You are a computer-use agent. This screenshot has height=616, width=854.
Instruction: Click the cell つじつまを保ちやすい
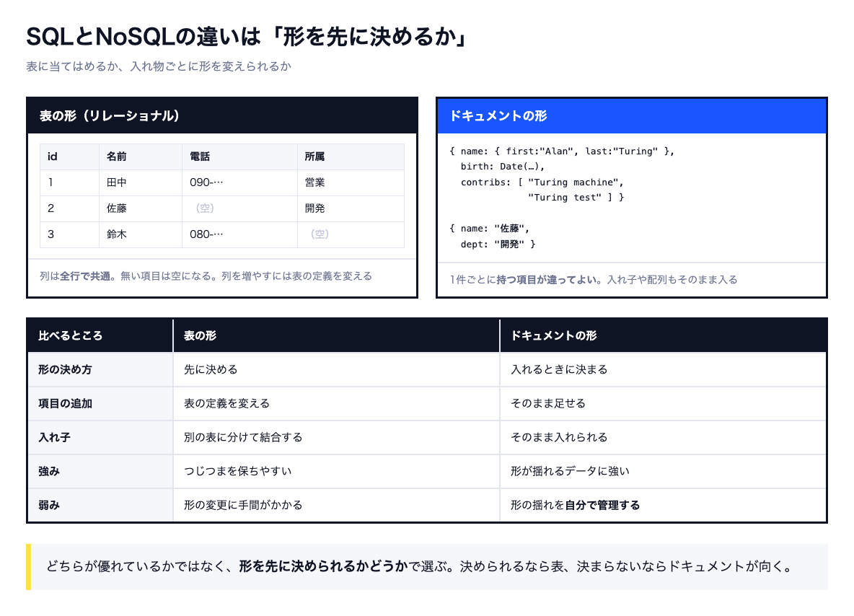click(x=337, y=472)
